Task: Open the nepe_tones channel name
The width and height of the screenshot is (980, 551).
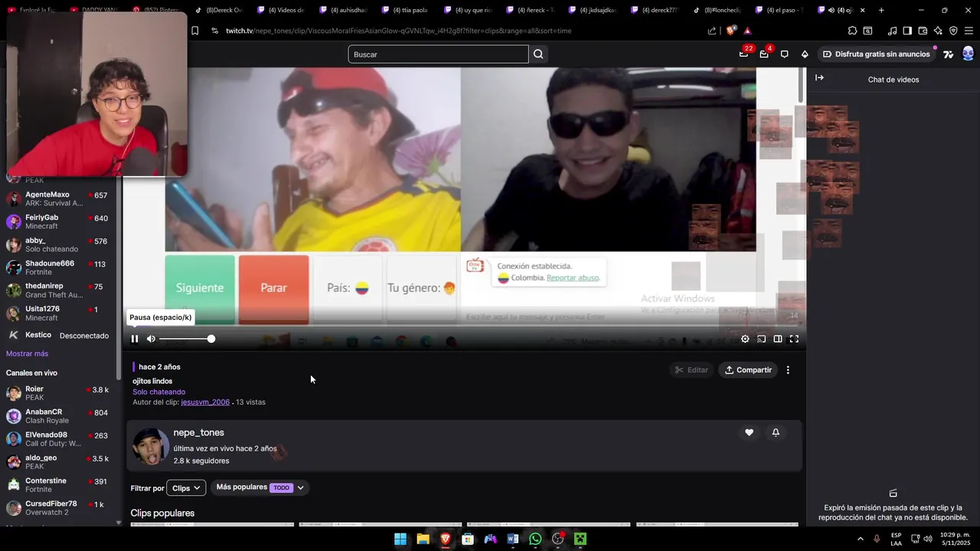Action: tap(198, 432)
